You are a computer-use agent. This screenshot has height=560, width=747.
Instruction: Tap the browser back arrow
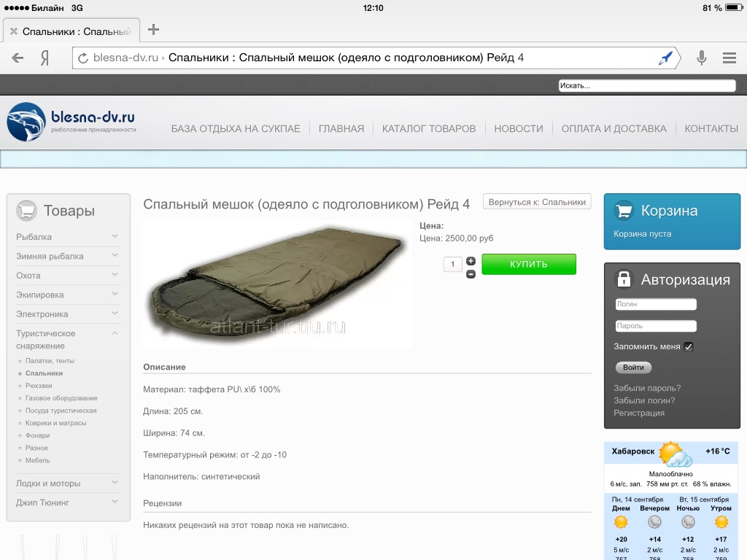point(18,58)
